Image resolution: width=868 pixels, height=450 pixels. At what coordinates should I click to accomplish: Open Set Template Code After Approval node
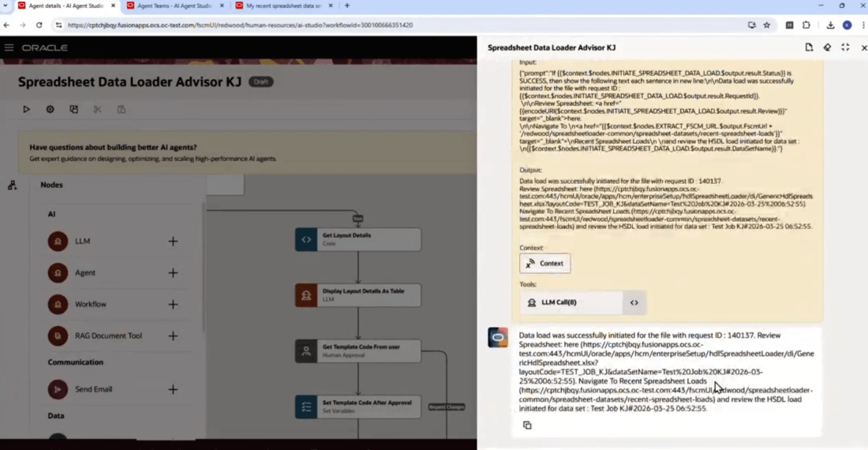pyautogui.click(x=357, y=407)
